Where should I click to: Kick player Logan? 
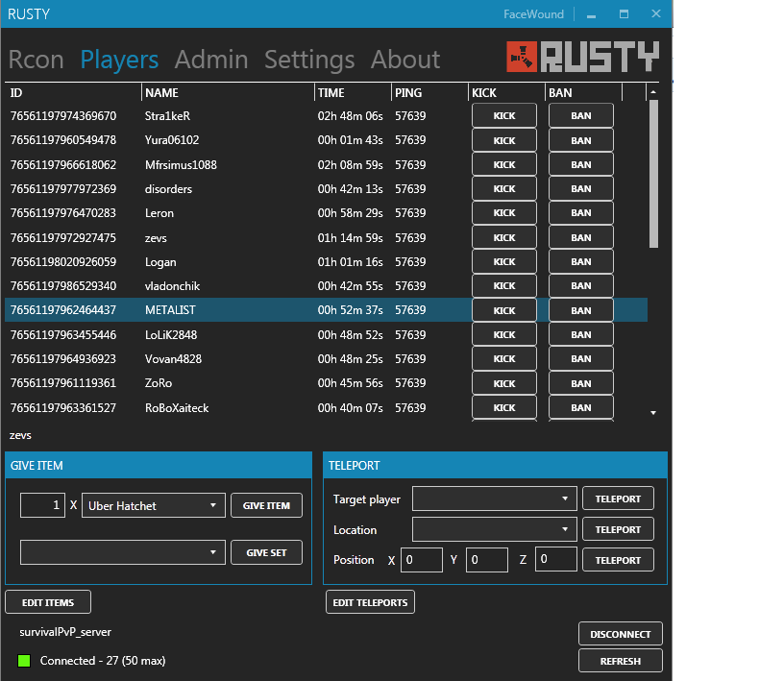[504, 261]
